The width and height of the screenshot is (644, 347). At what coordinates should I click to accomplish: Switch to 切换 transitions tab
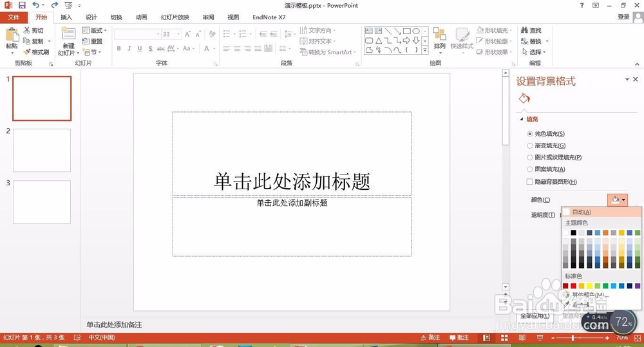coord(116,17)
